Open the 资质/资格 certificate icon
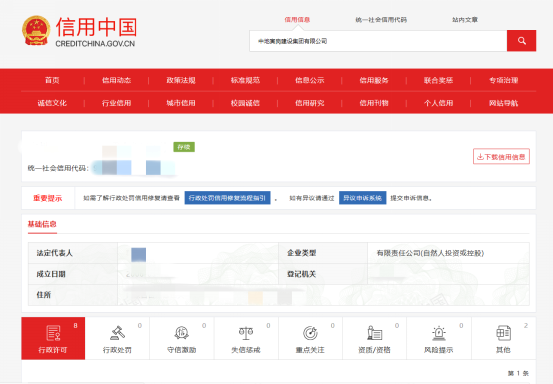This screenshot has width=553, height=384. click(375, 333)
